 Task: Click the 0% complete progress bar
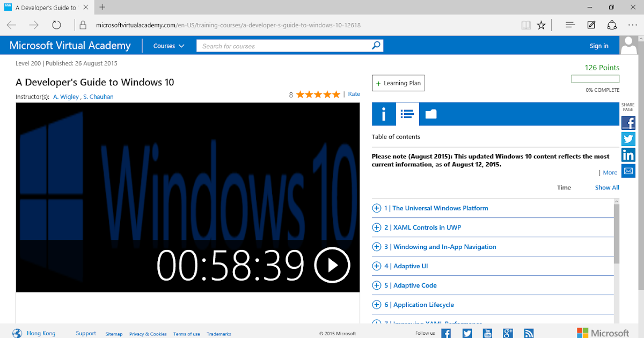(x=595, y=79)
